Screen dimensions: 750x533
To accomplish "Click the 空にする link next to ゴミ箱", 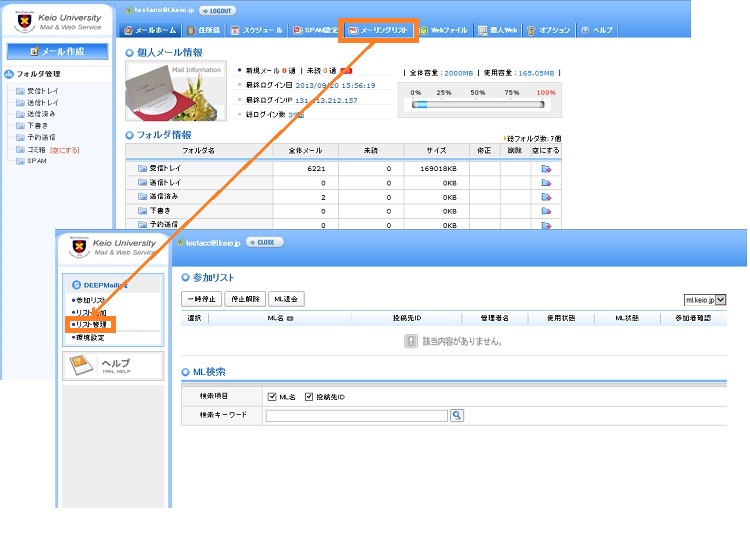I will click(x=65, y=149).
